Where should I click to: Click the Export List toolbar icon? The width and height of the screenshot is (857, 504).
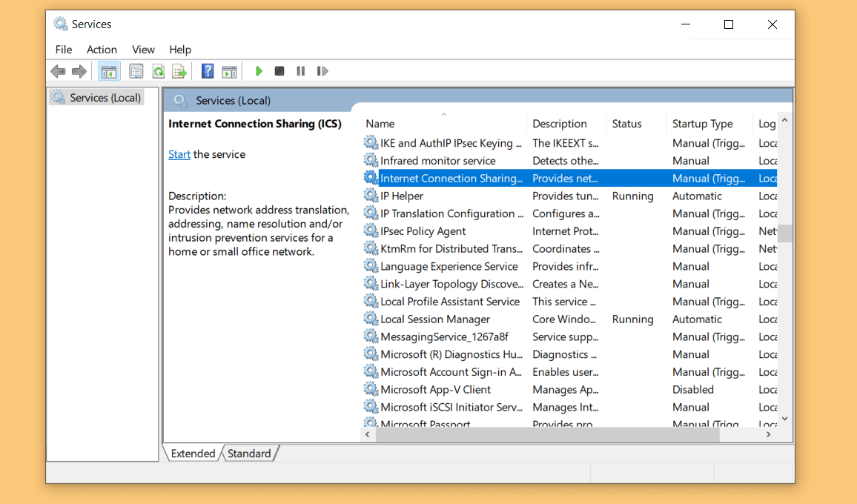[179, 71]
